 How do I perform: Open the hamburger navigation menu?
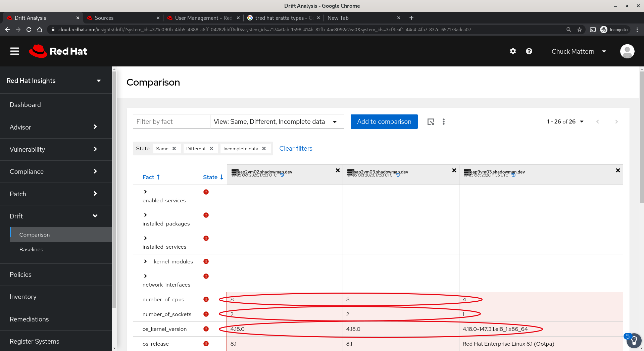[x=14, y=51]
